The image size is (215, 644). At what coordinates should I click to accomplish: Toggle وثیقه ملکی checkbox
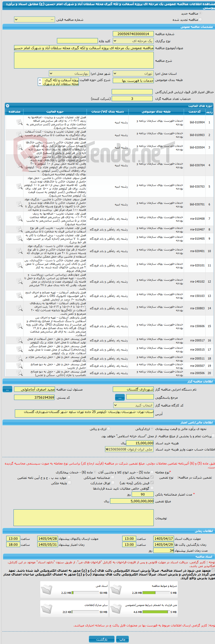click(69, 483)
